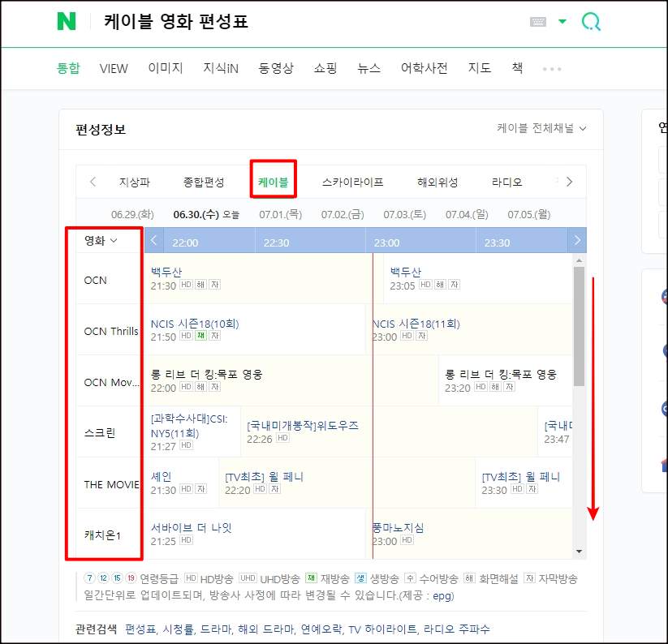
Task: Open the on-screen keyboard icon
Action: pos(537,22)
